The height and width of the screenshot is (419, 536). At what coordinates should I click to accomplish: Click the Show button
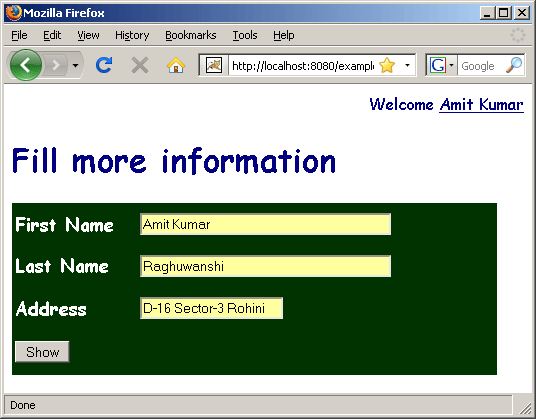pyautogui.click(x=42, y=352)
